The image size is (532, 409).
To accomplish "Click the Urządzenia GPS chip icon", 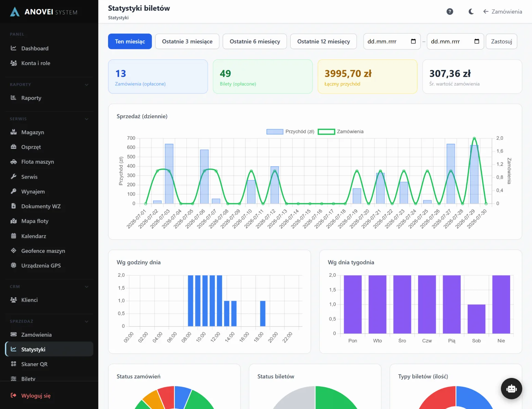I will pyautogui.click(x=14, y=265).
